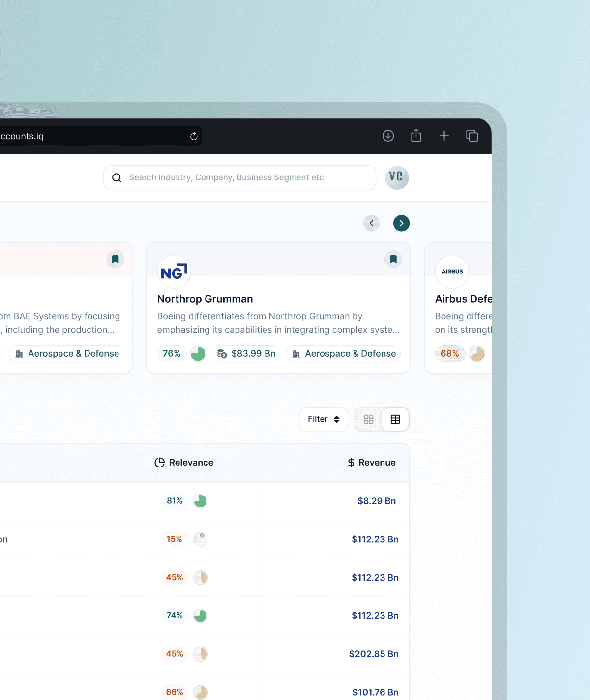Click the Revenue header dollar icon
Screen dimensions: 590x700
[351, 463]
